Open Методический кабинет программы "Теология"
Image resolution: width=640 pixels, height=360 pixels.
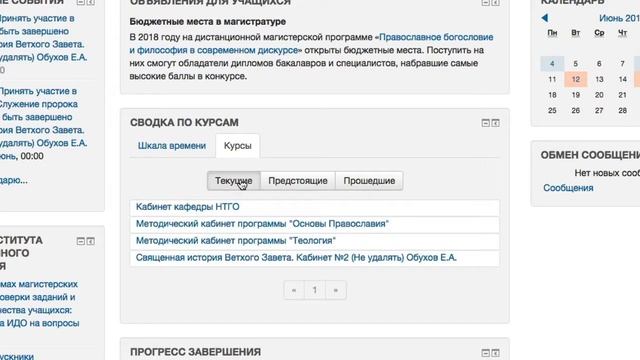coord(236,241)
